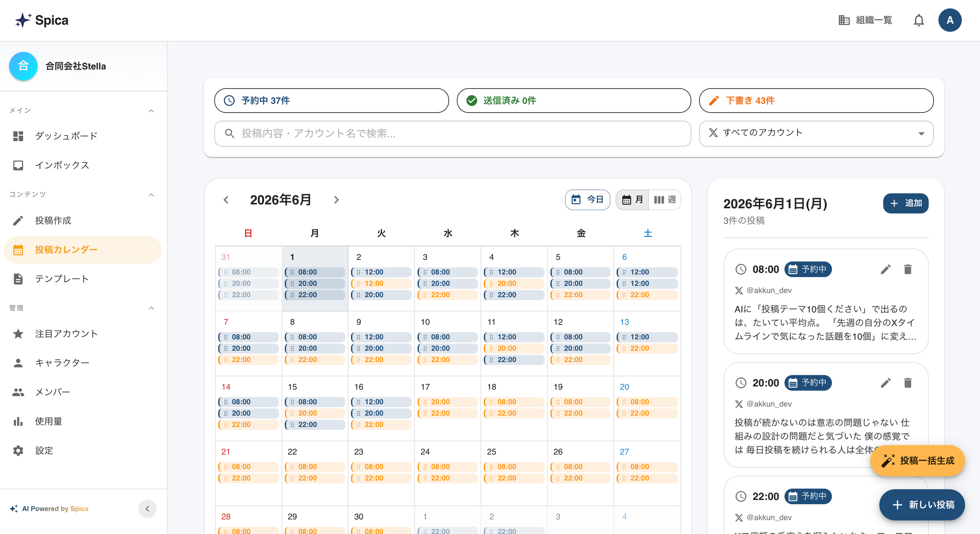This screenshot has height=534, width=980.
Task: Open ダッシュボード from the sidebar
Action: tap(83, 136)
